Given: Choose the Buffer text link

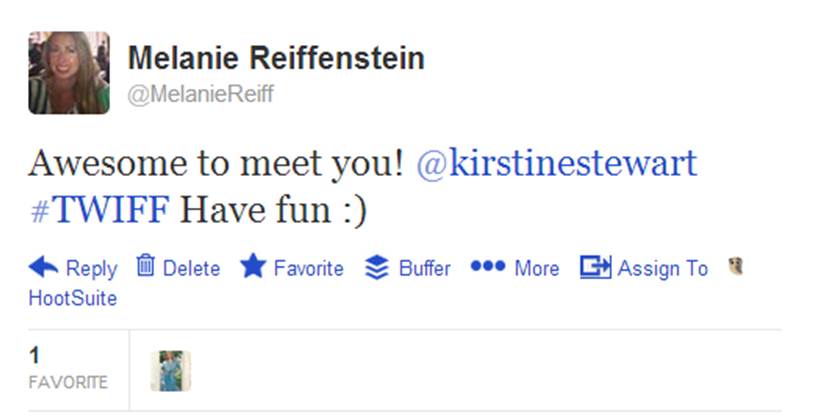Looking at the screenshot, I should (424, 268).
